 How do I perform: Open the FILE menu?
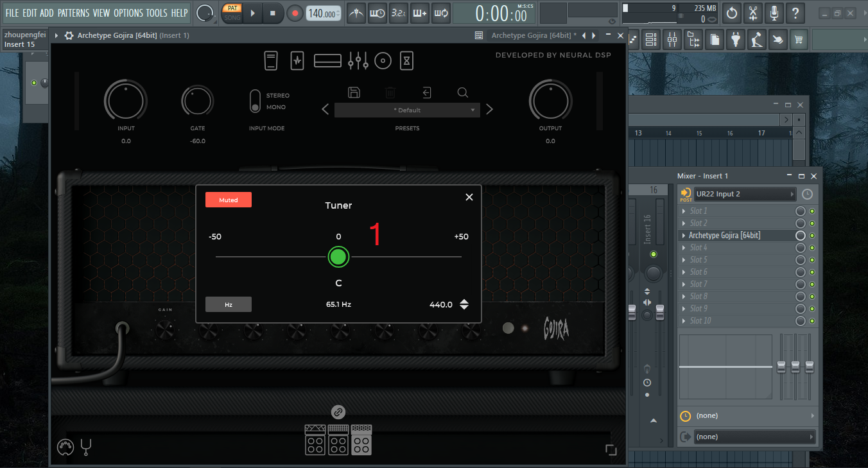12,13
